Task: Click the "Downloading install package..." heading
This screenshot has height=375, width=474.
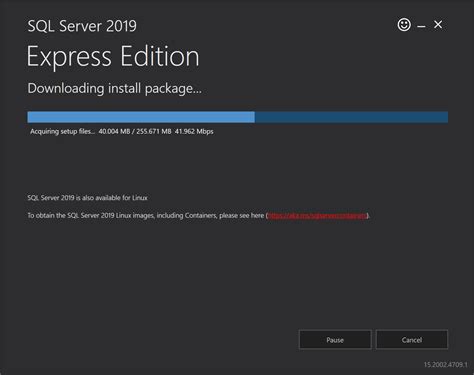Action: point(115,89)
